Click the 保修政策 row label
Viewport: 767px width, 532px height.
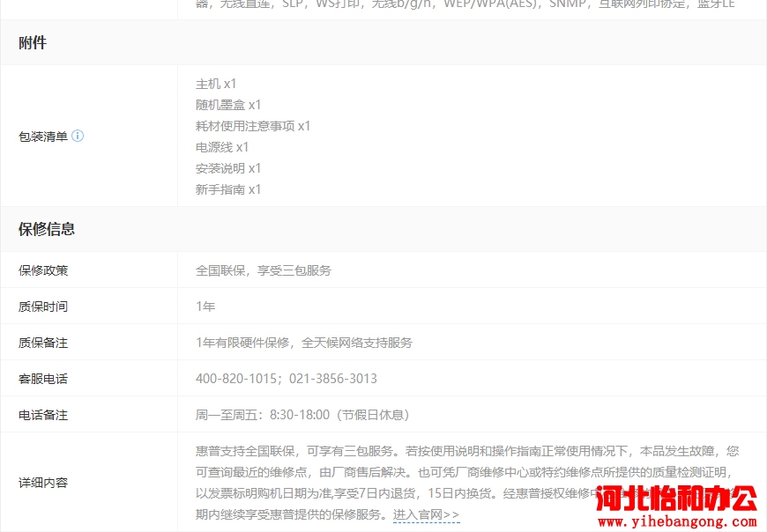click(43, 270)
